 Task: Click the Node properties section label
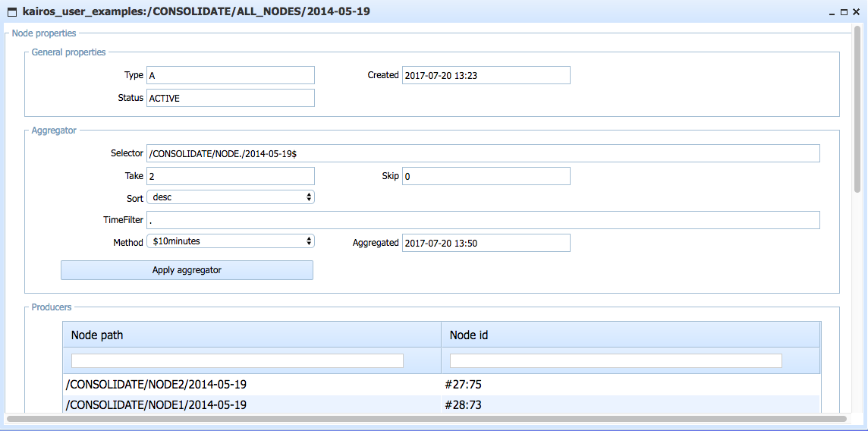click(44, 33)
